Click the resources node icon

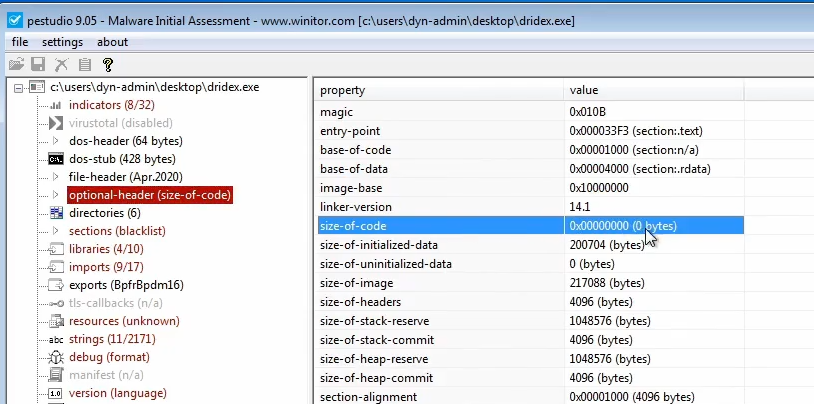tap(56, 321)
